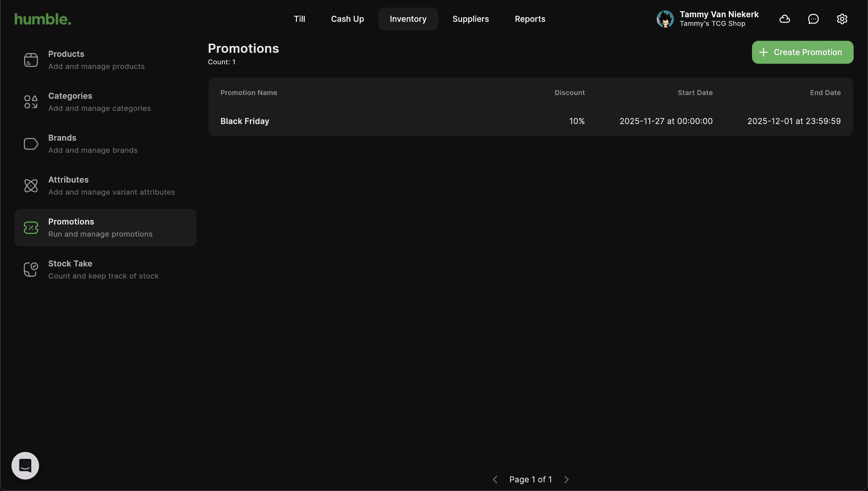Open the cloud sync icon
The width and height of the screenshot is (868, 491).
(x=785, y=19)
